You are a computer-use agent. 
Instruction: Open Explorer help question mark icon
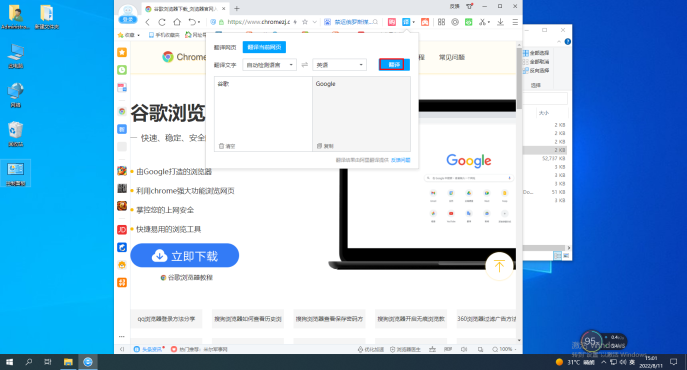568,42
